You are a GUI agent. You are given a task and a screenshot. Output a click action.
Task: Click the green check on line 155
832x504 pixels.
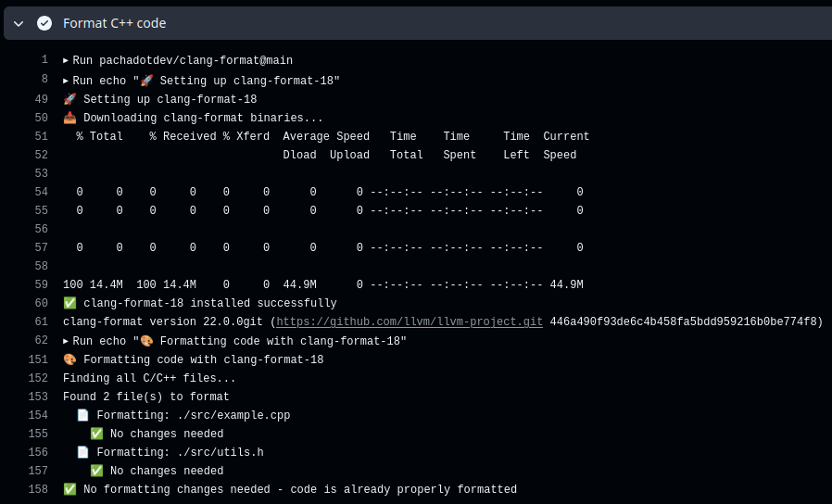click(x=96, y=434)
